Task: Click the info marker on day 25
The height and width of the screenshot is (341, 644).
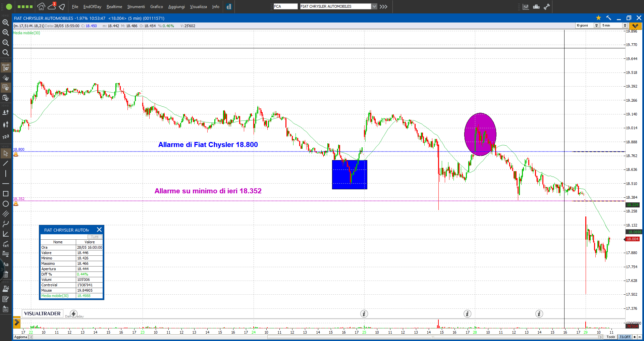Action: pyautogui.click(x=364, y=314)
